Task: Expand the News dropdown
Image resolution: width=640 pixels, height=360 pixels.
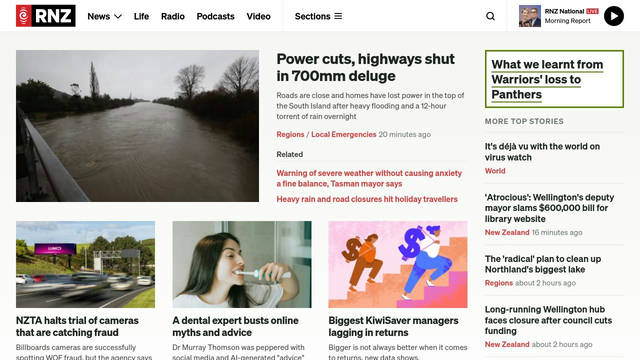Action: click(104, 16)
